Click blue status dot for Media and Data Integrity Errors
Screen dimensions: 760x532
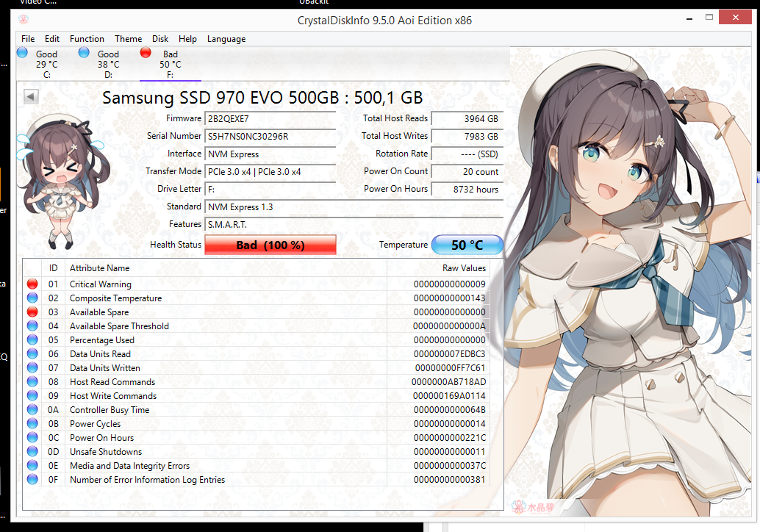(32, 466)
